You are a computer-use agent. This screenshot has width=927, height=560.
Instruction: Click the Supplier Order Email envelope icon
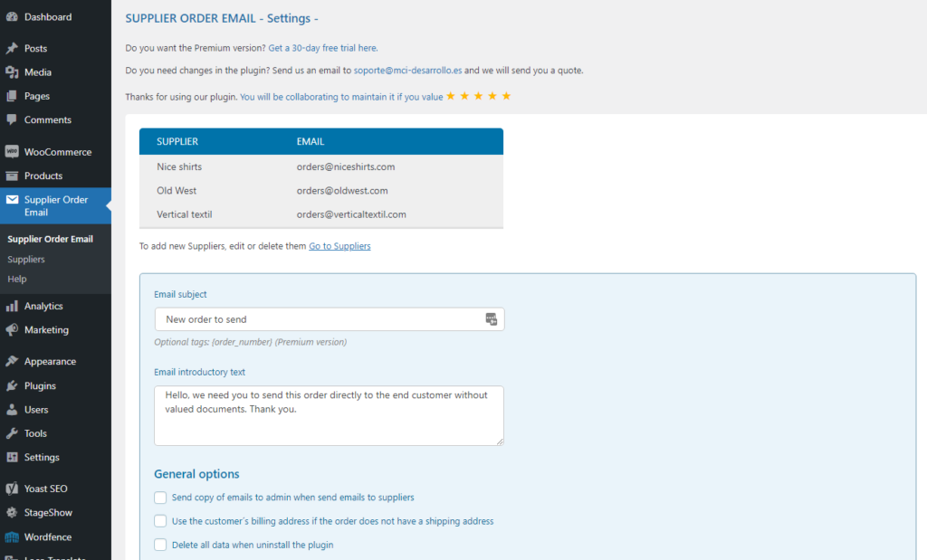(12, 200)
